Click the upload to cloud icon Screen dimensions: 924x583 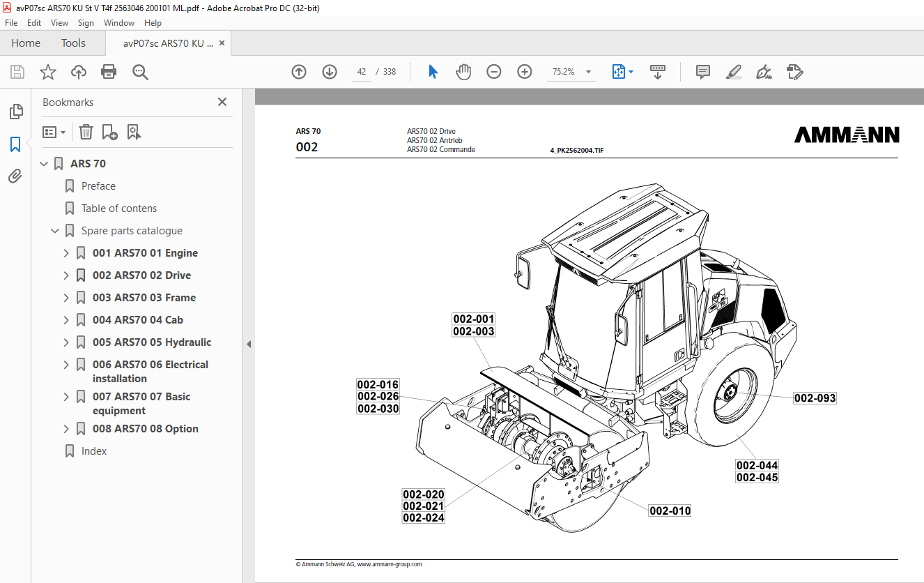tap(79, 72)
